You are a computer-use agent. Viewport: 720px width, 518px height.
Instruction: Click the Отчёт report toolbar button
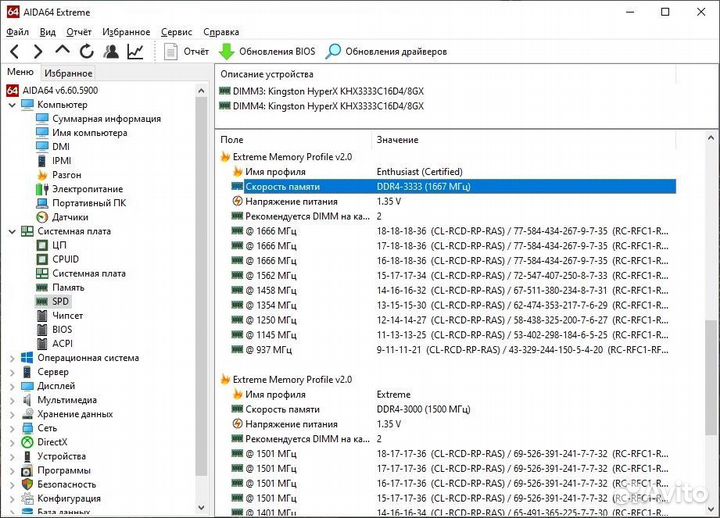pyautogui.click(x=186, y=51)
